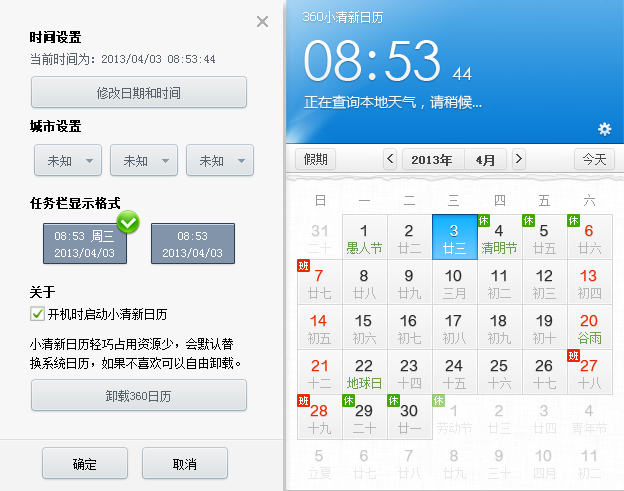
Task: Select April 21 十二 date
Action: pos(320,372)
